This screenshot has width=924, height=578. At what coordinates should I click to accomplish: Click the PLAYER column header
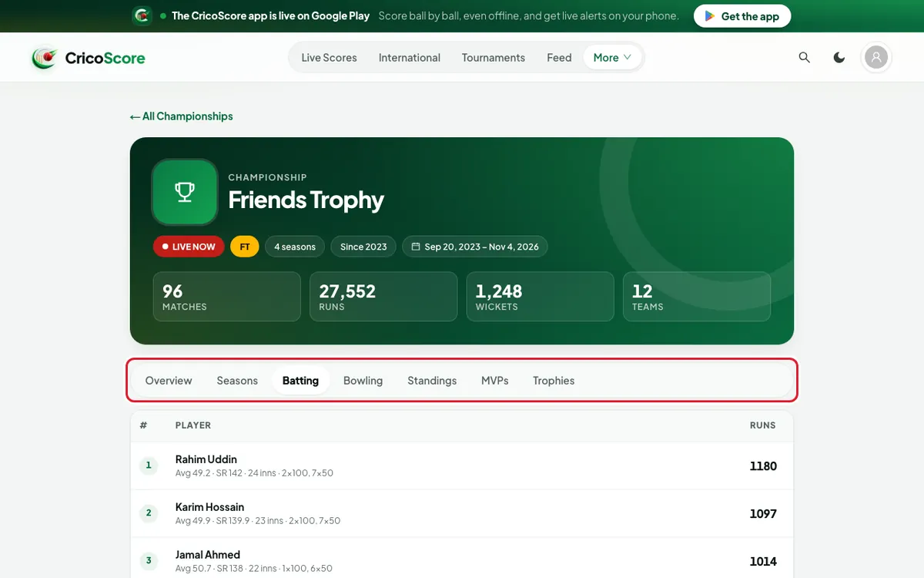click(193, 425)
